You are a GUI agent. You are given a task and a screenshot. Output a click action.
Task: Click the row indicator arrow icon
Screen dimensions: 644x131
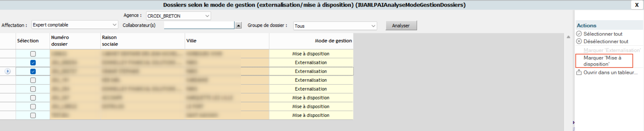click(8, 71)
